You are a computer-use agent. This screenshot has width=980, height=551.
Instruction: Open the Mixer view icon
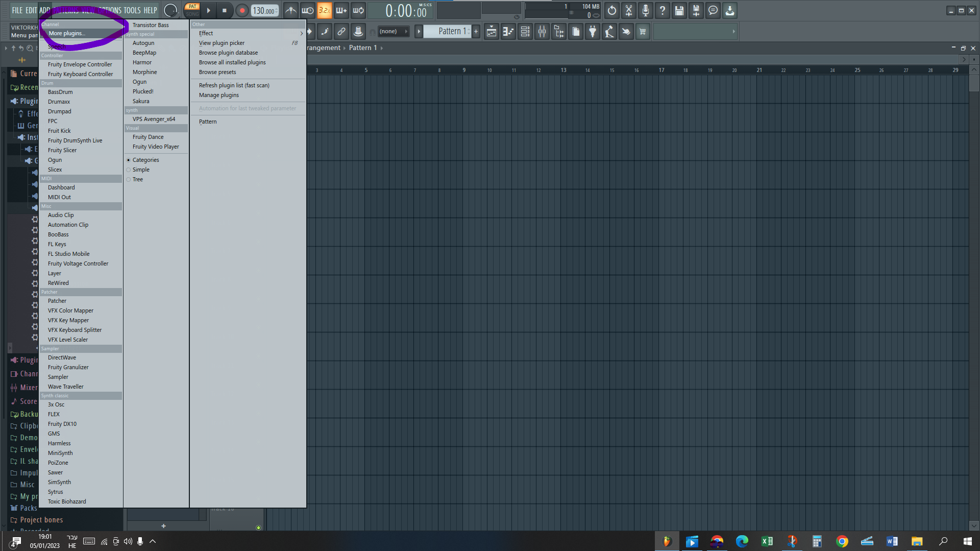point(542,32)
